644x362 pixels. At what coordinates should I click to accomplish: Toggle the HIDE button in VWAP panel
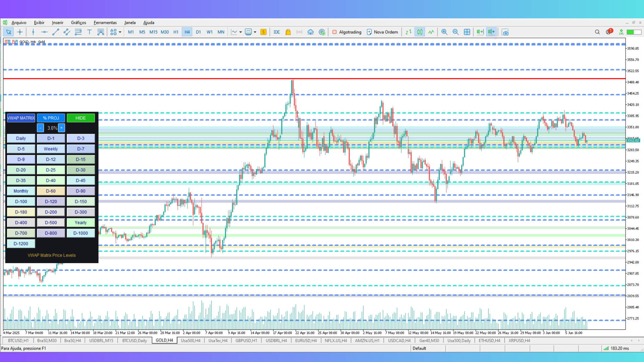click(80, 118)
